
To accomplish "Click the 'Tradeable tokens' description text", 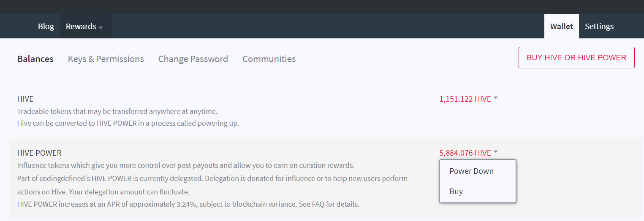I will [x=117, y=112].
